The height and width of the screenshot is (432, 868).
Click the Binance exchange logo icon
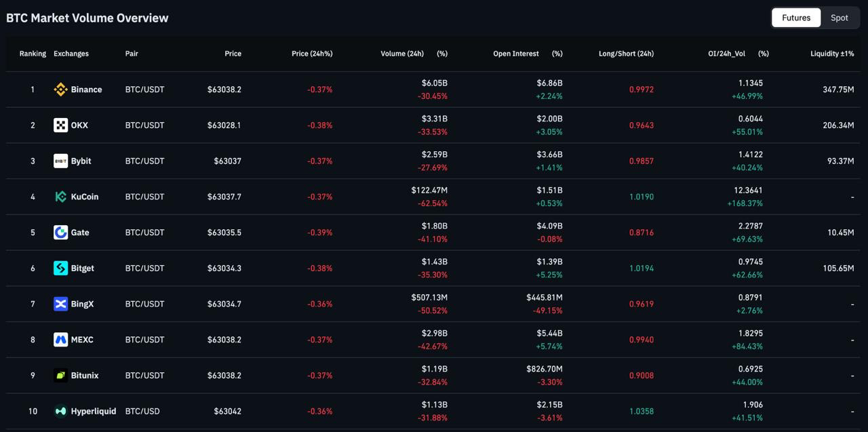(x=60, y=90)
